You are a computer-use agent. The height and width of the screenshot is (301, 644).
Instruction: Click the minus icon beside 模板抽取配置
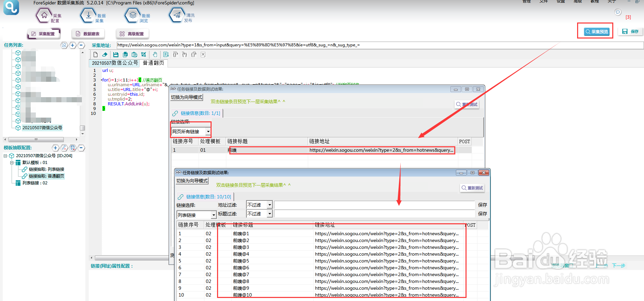coord(81,148)
